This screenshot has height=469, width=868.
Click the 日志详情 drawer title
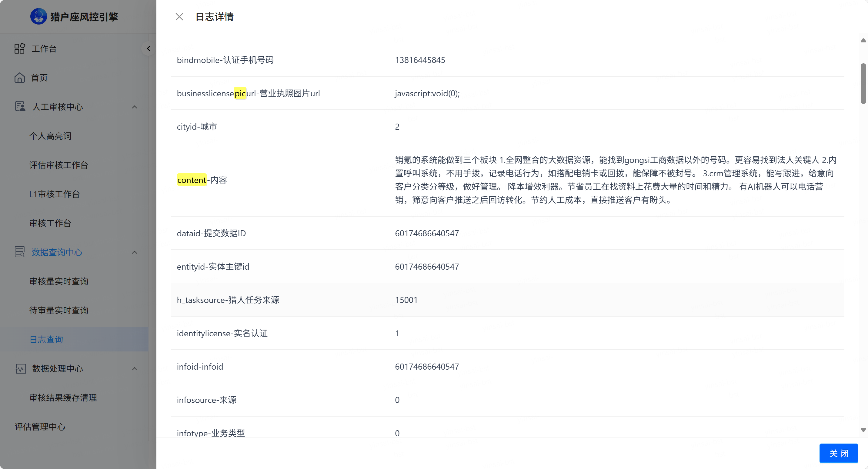click(215, 17)
